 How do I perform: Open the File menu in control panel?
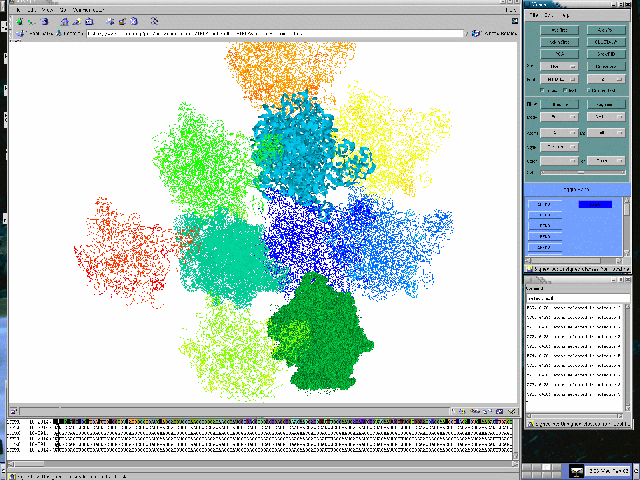click(x=534, y=16)
